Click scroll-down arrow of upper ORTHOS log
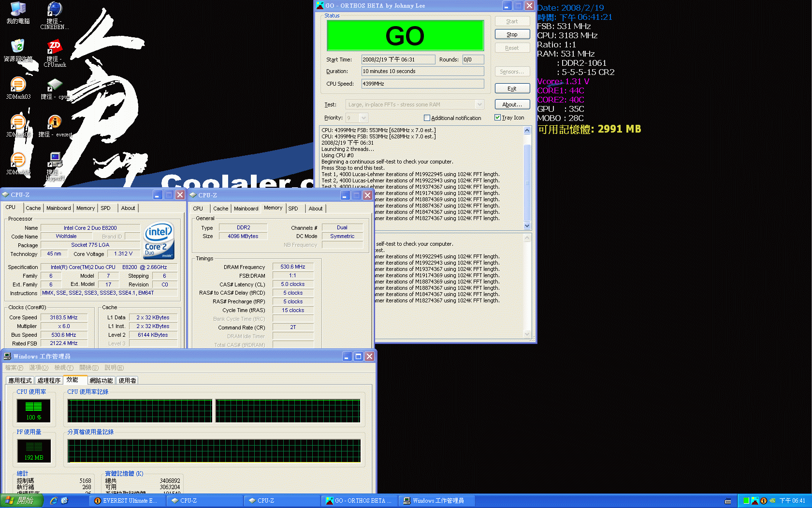812x508 pixels. point(527,226)
